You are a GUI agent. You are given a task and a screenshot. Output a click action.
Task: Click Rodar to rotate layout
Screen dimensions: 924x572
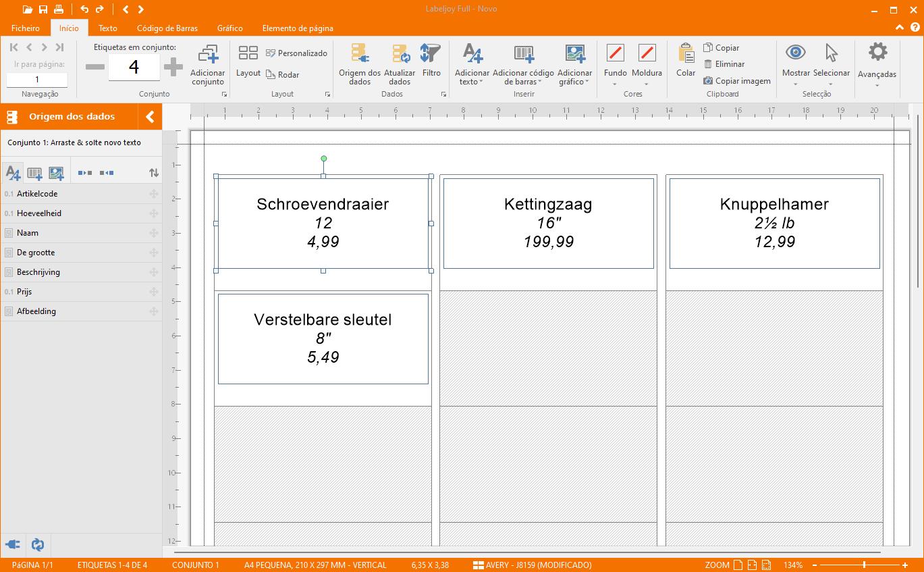(x=282, y=75)
